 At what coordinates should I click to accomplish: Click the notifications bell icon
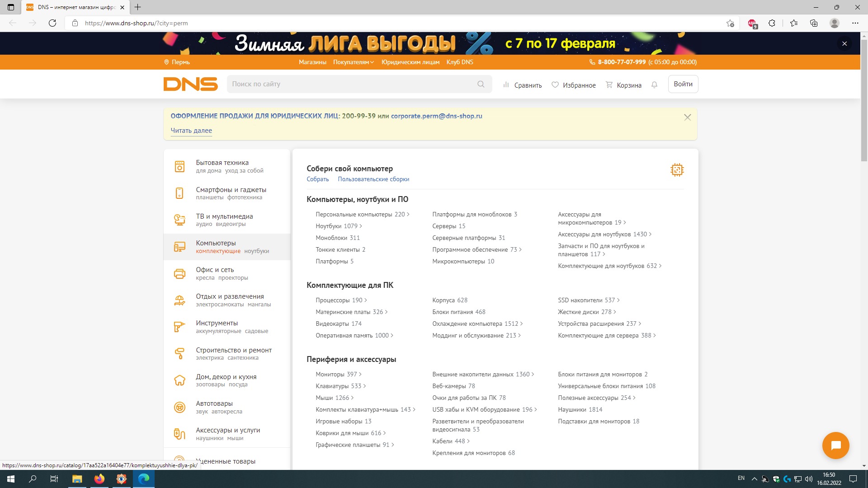point(654,85)
